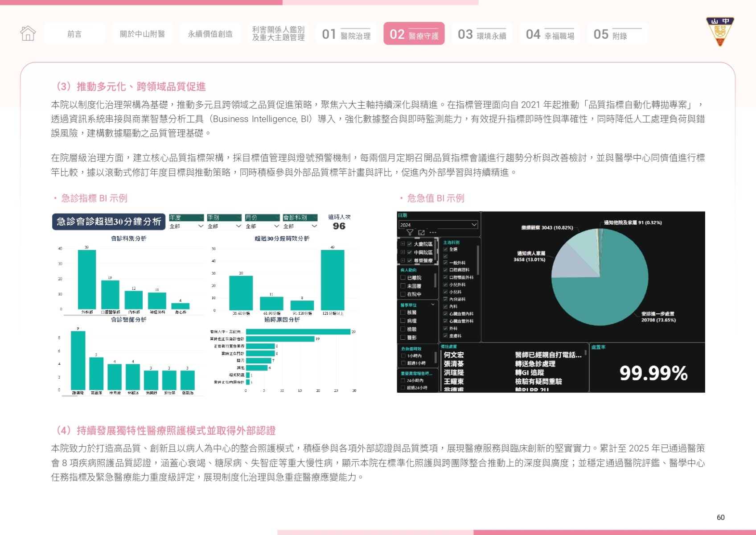Click the focus-mode expand icon next to the funnel
This screenshot has width=756, height=535.
(x=421, y=233)
